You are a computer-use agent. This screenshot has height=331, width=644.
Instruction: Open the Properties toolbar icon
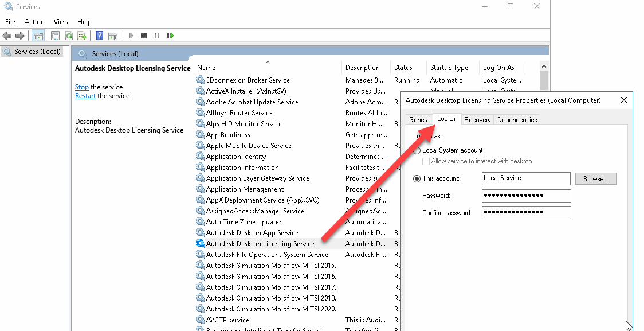[x=55, y=36]
